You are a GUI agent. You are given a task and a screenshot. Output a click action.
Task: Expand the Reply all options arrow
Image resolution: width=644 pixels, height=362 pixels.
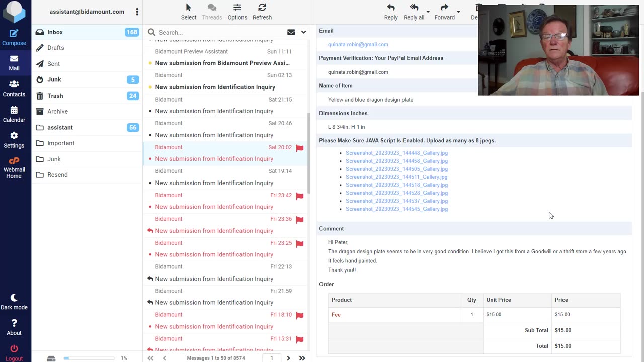pyautogui.click(x=428, y=12)
